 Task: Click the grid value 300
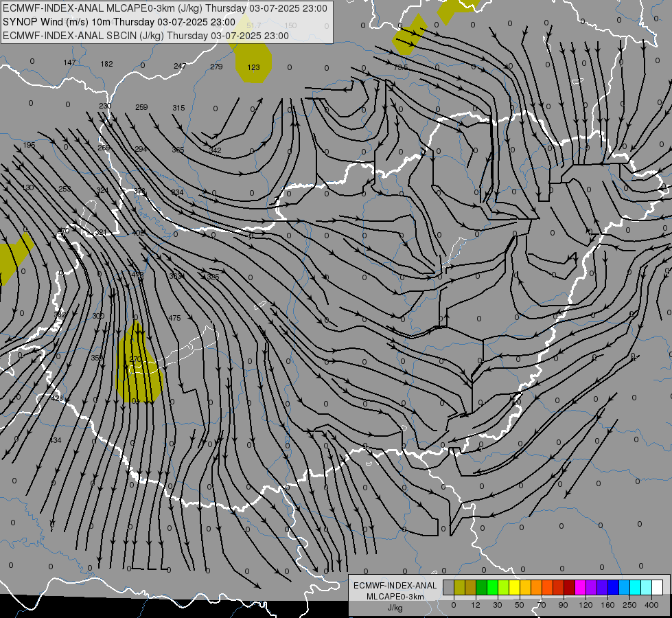click(x=98, y=316)
